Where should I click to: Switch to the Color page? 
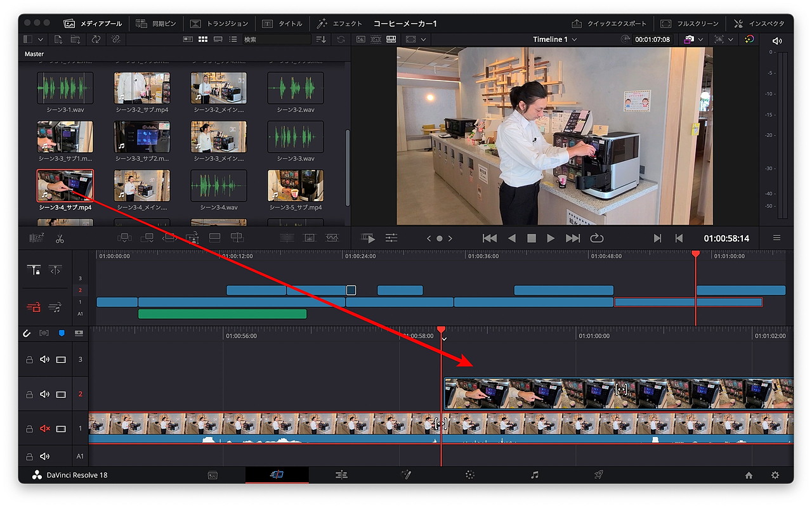pos(470,475)
